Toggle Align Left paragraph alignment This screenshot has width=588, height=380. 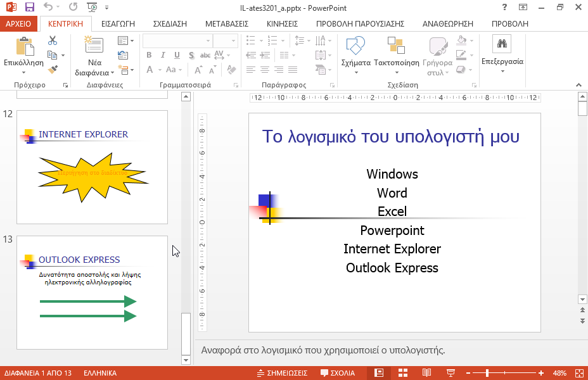[x=251, y=69]
